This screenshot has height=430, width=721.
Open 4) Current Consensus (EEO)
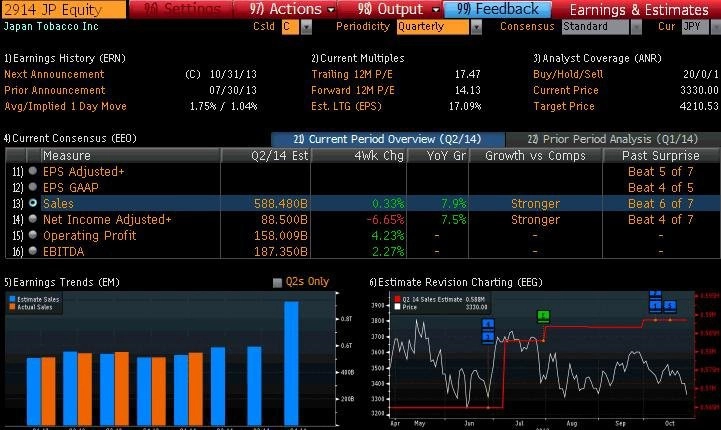(x=70, y=138)
